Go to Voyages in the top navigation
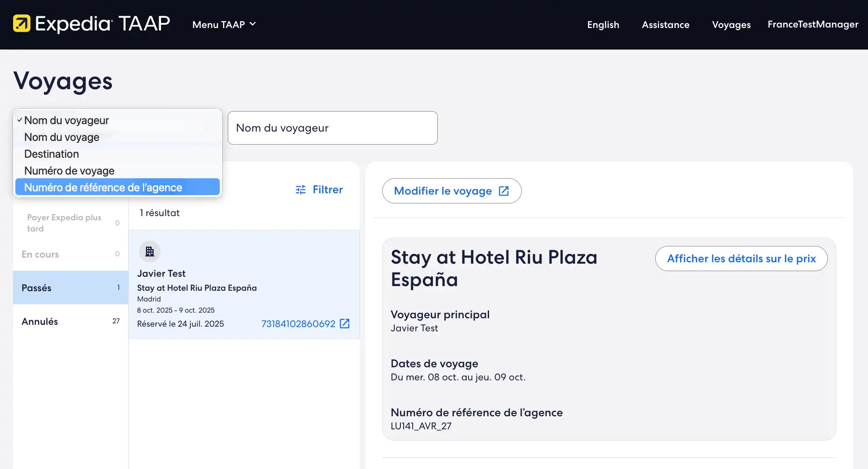868x469 pixels. pyautogui.click(x=731, y=24)
